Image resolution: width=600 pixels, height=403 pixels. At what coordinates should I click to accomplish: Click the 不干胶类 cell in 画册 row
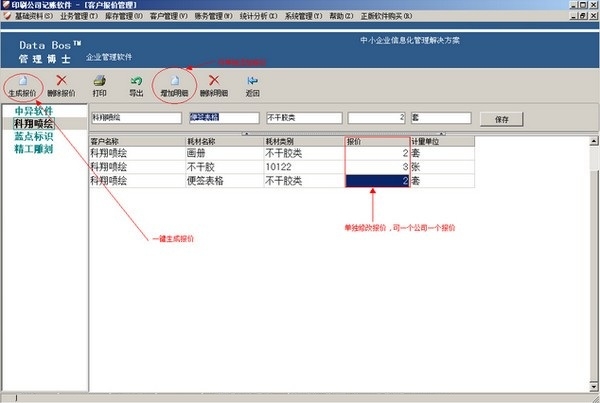pyautogui.click(x=305, y=153)
